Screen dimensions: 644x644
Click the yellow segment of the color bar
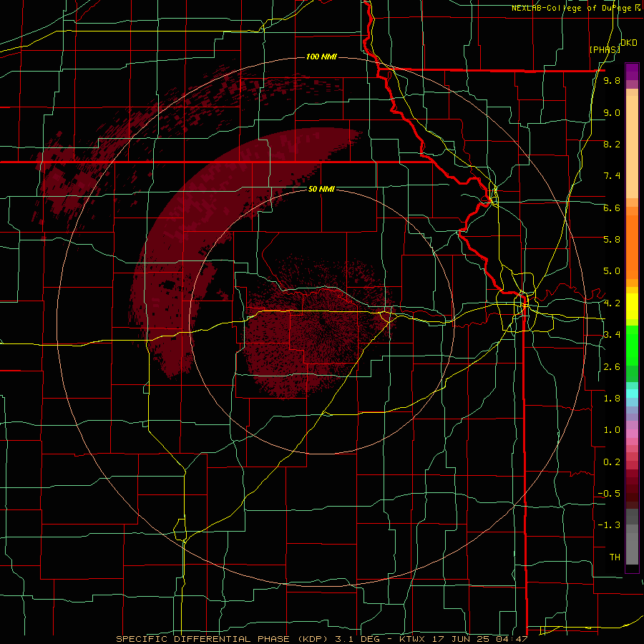coord(632,306)
